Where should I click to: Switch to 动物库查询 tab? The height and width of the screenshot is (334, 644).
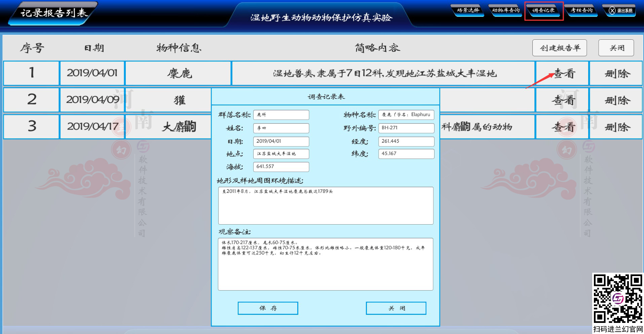506,10
